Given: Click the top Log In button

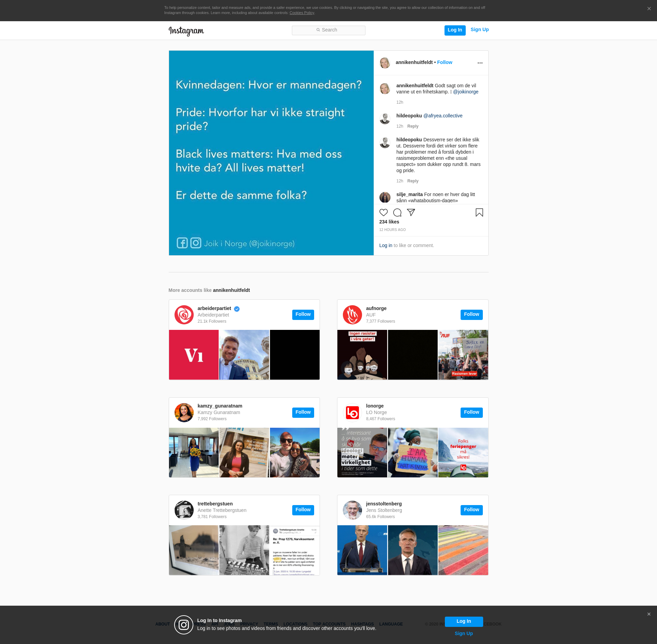Looking at the screenshot, I should coord(455,30).
